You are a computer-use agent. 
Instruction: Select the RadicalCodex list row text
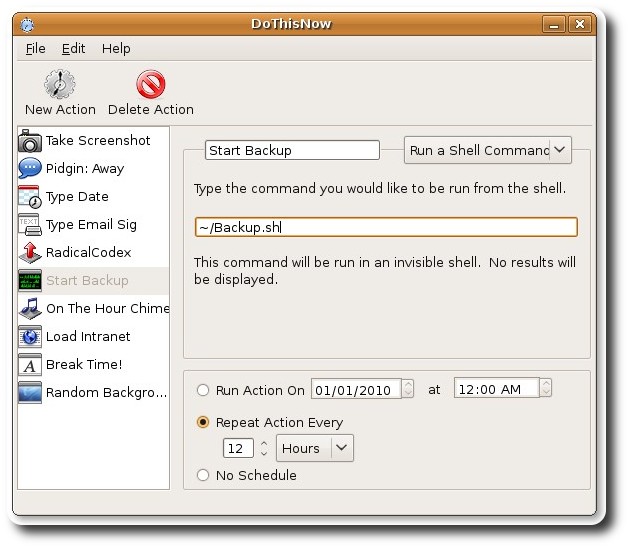pyautogui.click(x=89, y=252)
